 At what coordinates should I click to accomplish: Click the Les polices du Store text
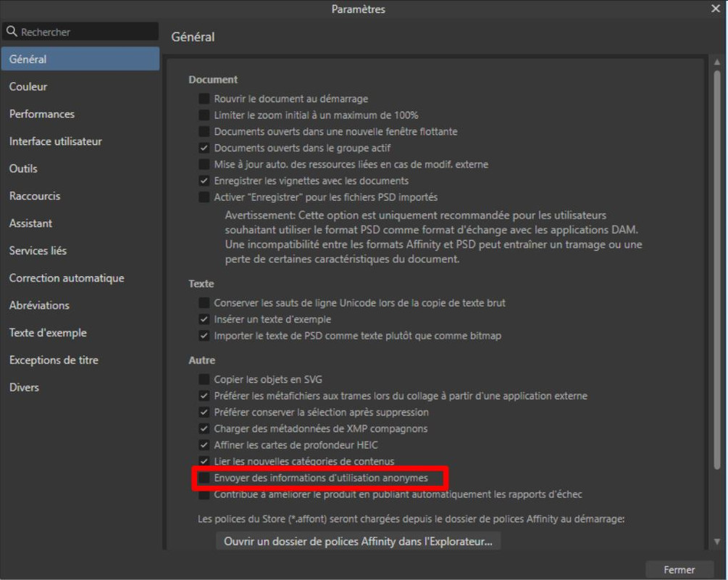[411, 518]
